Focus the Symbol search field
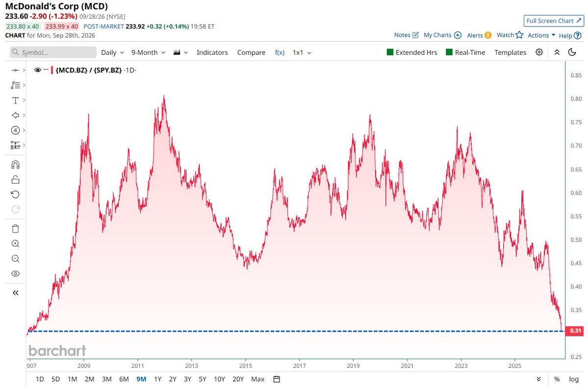Viewport: 588px width, 387px height. [x=53, y=52]
